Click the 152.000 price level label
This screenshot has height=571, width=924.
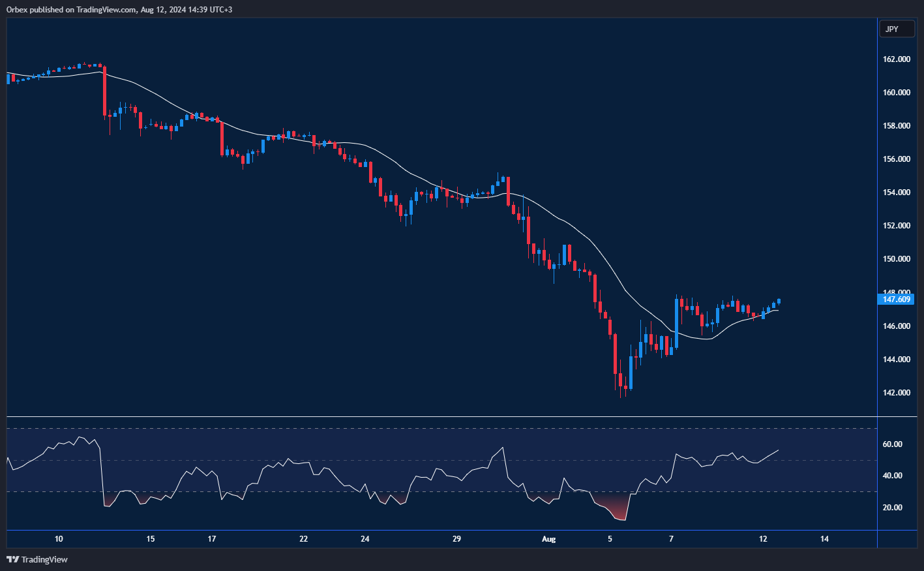pyautogui.click(x=897, y=226)
